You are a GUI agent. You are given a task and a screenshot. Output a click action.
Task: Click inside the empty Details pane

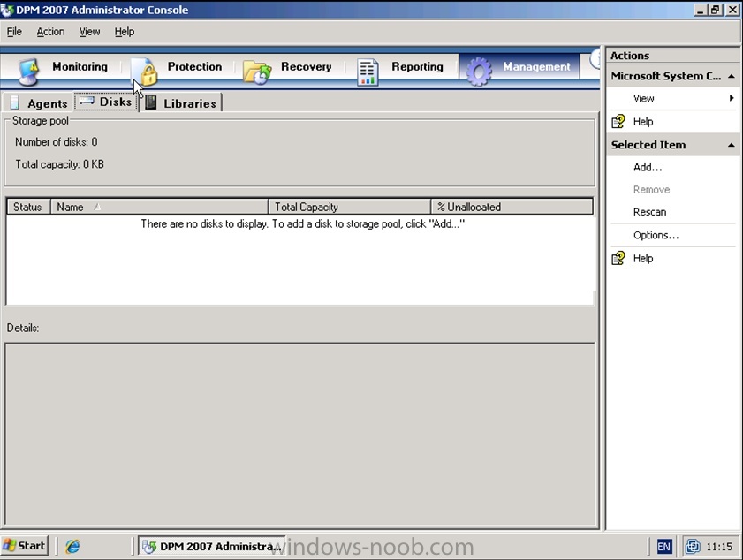pyautogui.click(x=299, y=434)
